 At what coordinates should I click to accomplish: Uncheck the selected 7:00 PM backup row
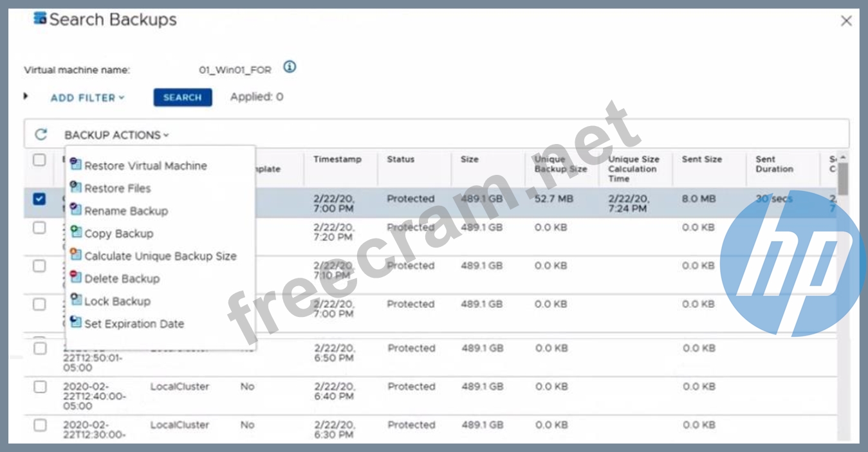[x=39, y=199]
